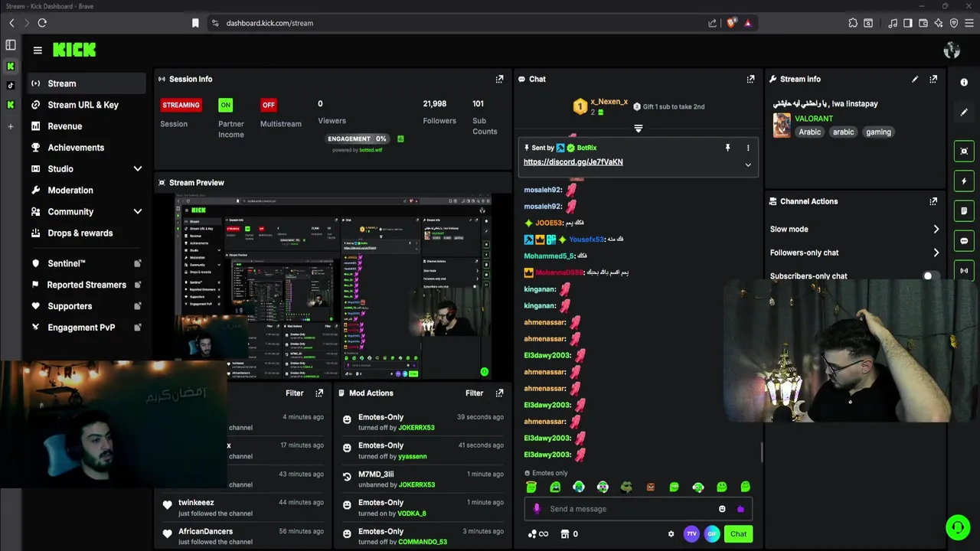Expand the Studio sidebar section
Viewport: 980px width, 551px height.
click(x=138, y=168)
